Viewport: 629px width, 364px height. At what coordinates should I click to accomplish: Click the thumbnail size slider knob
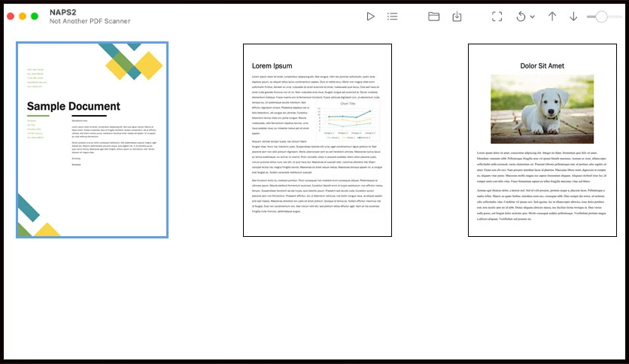[x=601, y=17]
